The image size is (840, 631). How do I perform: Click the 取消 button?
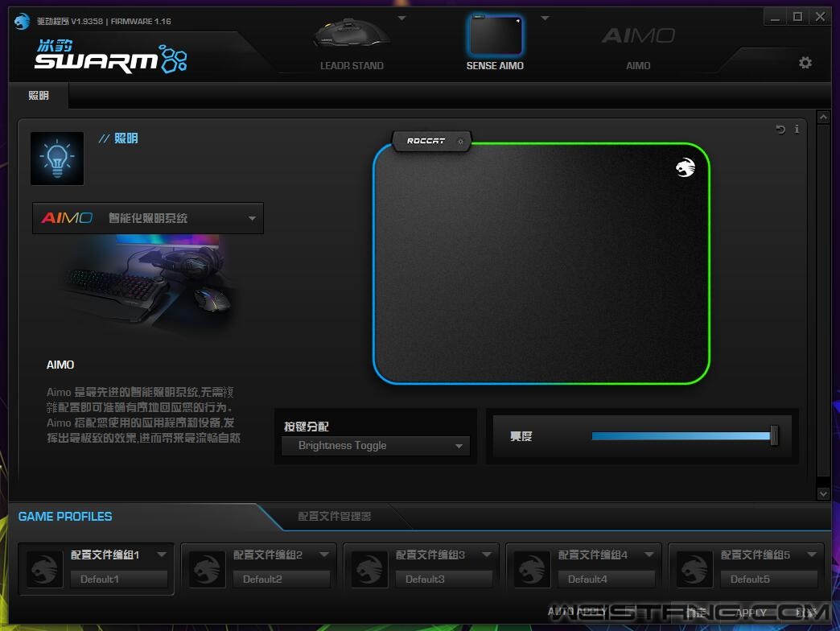pos(805,612)
